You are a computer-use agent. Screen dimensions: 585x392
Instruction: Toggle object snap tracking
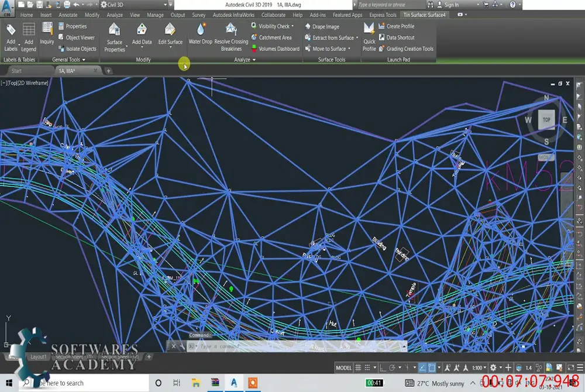point(422,368)
